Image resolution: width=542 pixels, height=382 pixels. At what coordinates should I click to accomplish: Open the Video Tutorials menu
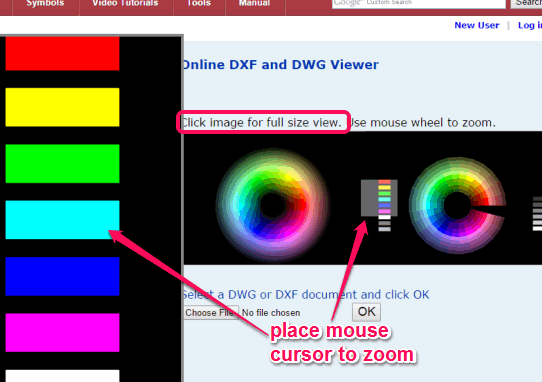click(x=125, y=4)
